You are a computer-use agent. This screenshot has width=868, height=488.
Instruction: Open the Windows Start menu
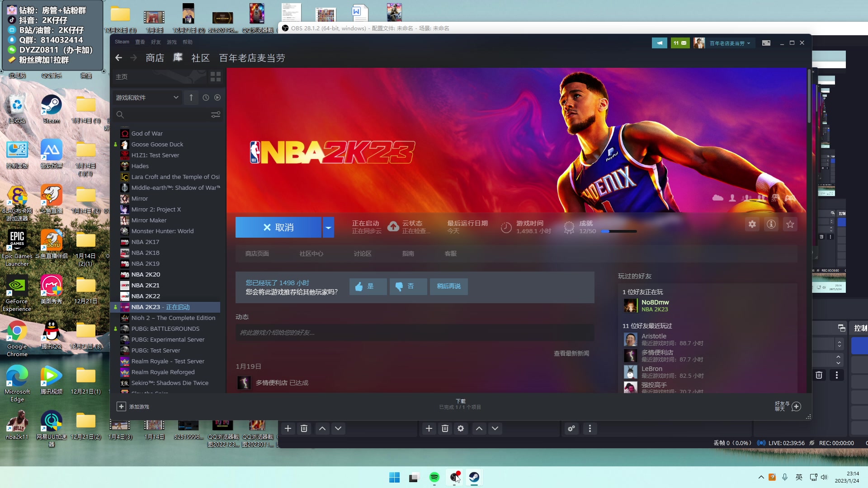(394, 477)
